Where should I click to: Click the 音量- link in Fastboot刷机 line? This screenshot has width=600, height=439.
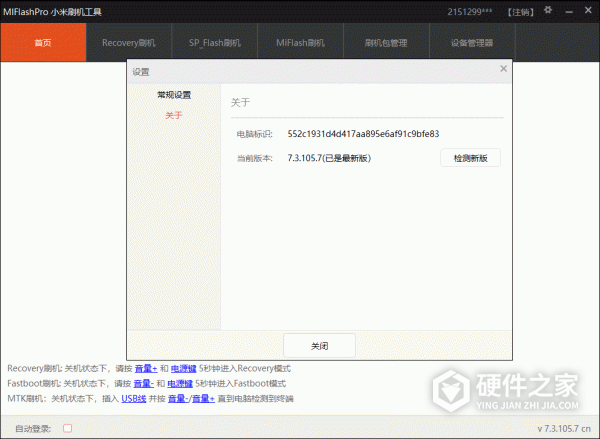[x=143, y=384]
